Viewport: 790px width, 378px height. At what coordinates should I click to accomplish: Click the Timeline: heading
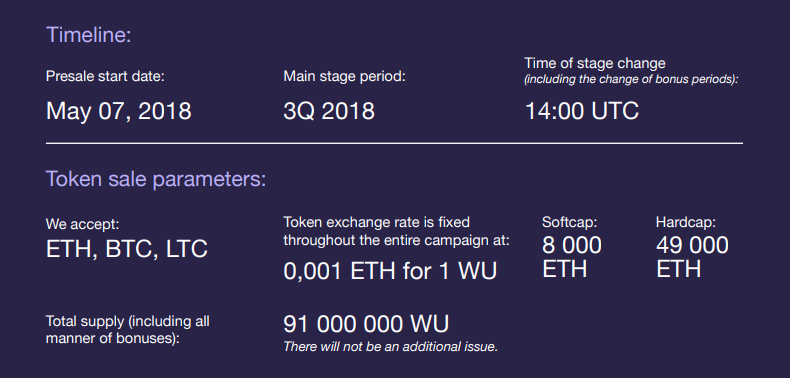point(88,35)
